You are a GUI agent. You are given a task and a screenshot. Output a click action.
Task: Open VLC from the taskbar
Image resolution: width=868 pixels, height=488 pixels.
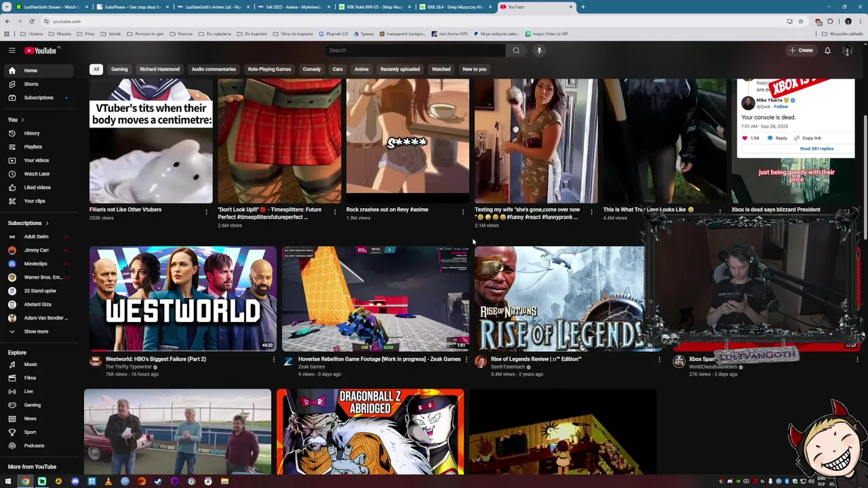(x=108, y=482)
